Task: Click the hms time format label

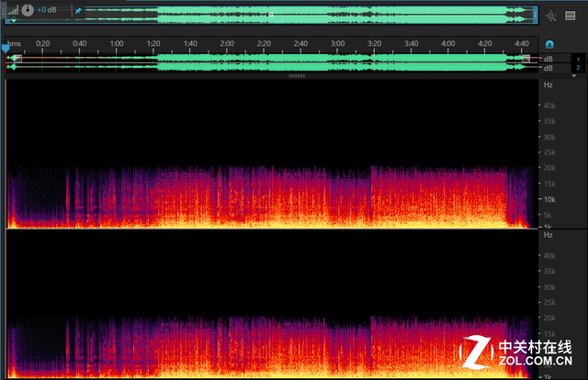Action: (x=13, y=44)
